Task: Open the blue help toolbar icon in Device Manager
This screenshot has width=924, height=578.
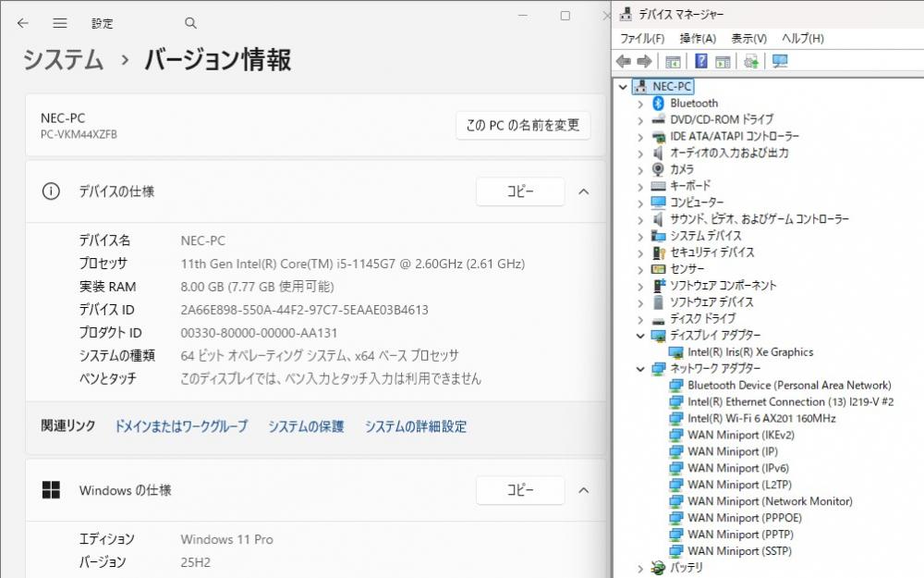Action: [x=700, y=61]
